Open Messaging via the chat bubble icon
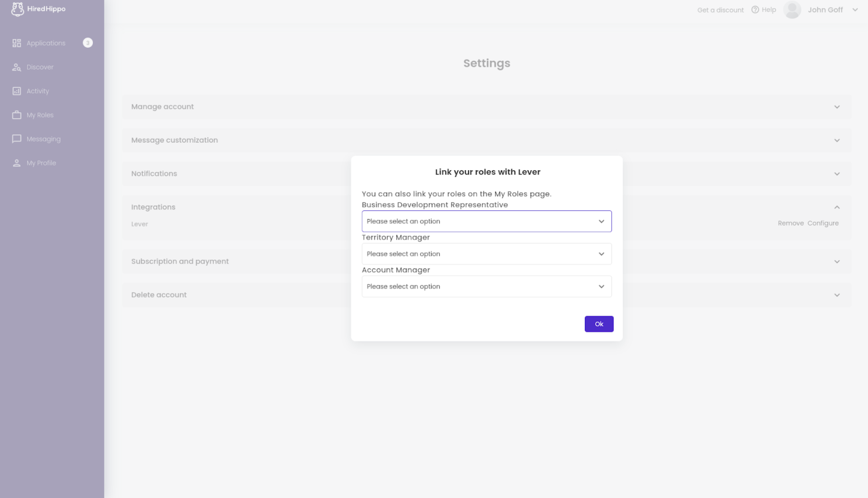This screenshot has width=868, height=498. pos(17,139)
